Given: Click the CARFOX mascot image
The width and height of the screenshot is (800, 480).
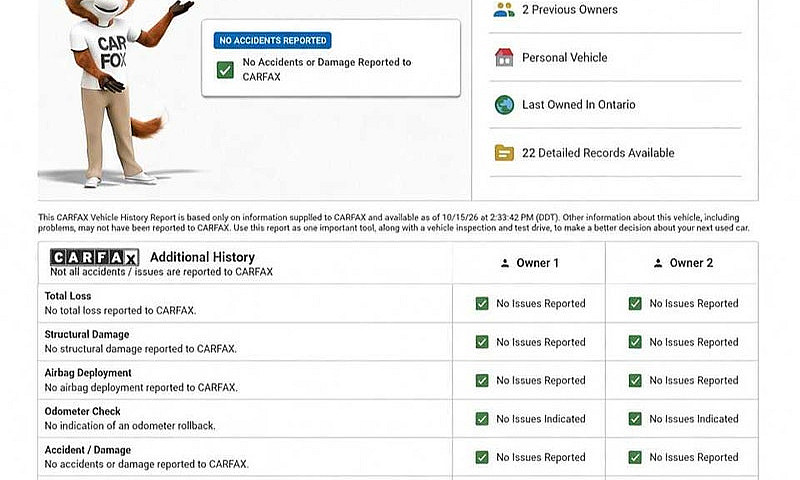Looking at the screenshot, I should point(118,93).
